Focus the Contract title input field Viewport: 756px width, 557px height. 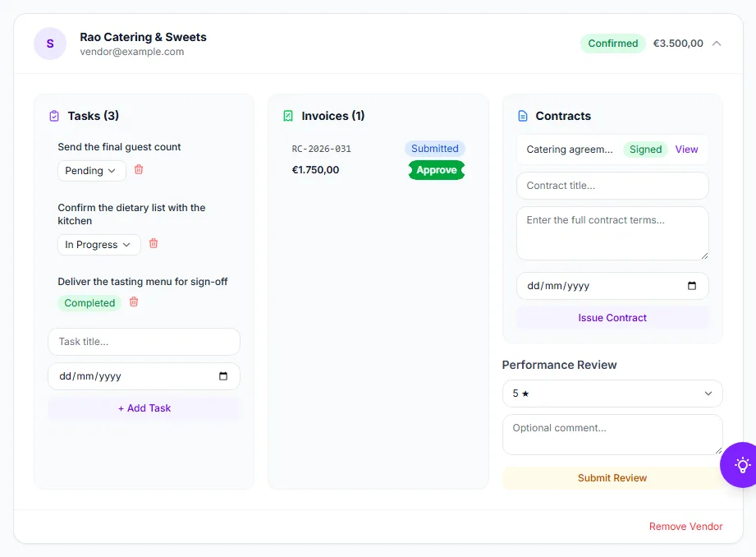[x=612, y=186]
